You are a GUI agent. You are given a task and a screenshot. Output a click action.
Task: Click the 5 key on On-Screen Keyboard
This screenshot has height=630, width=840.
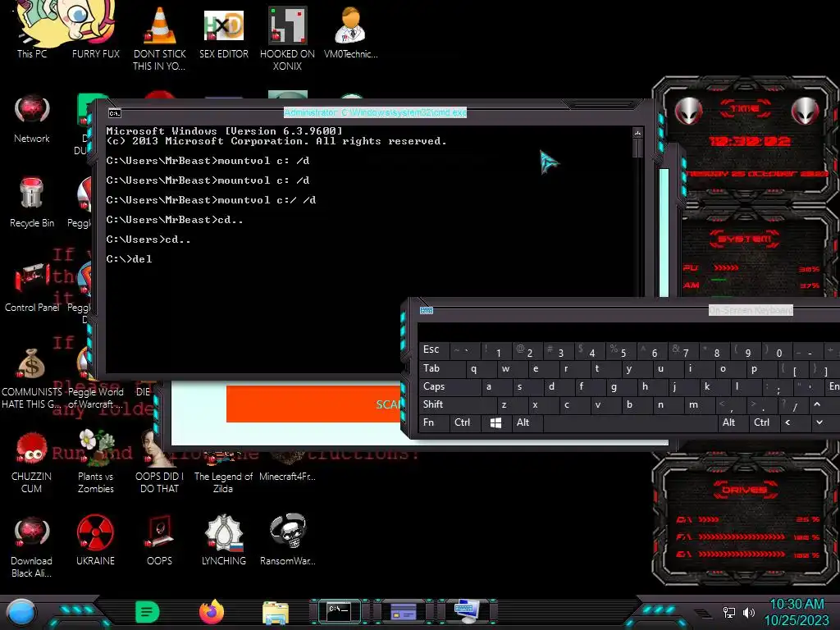[621, 350]
